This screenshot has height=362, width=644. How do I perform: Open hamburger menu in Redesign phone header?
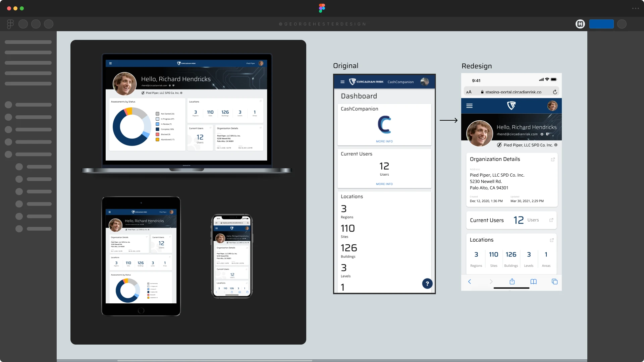(x=470, y=106)
